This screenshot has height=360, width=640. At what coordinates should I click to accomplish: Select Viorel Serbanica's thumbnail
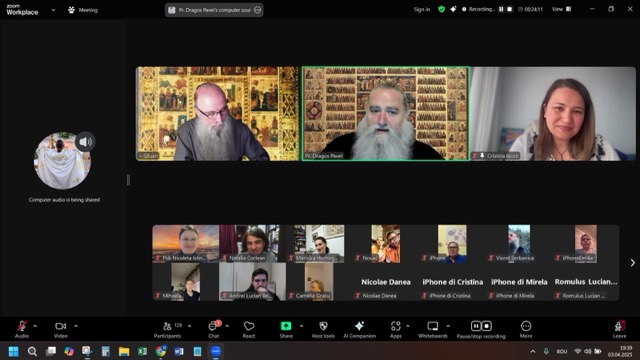(519, 243)
